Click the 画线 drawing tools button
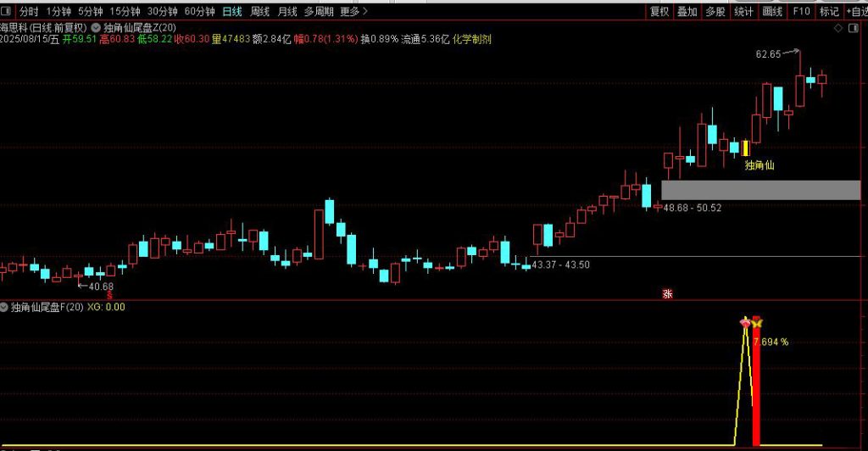 (772, 12)
